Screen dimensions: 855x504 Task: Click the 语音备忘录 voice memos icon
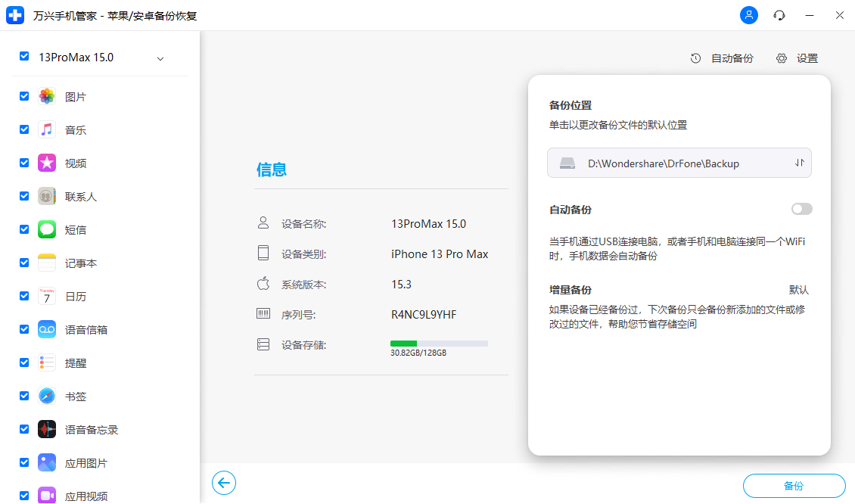coord(48,429)
